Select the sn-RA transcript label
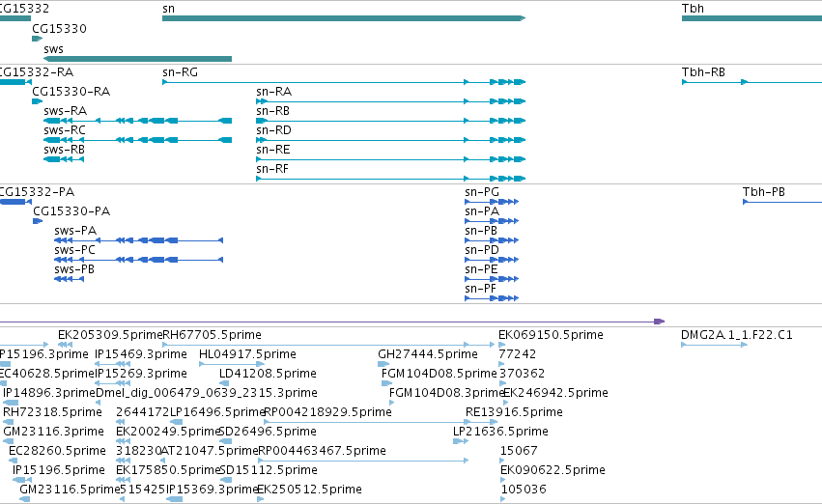Screen dimensions: 822x504 pyautogui.click(x=273, y=92)
